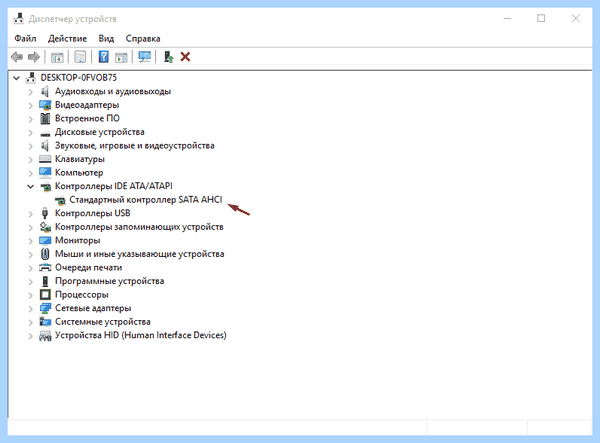Select Устройства HID (Human Interface Devices) label
Screen dimensions: 600x443
click(140, 335)
